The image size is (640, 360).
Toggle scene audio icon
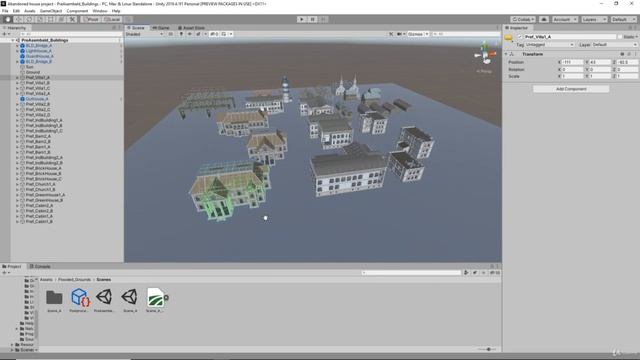point(189,34)
